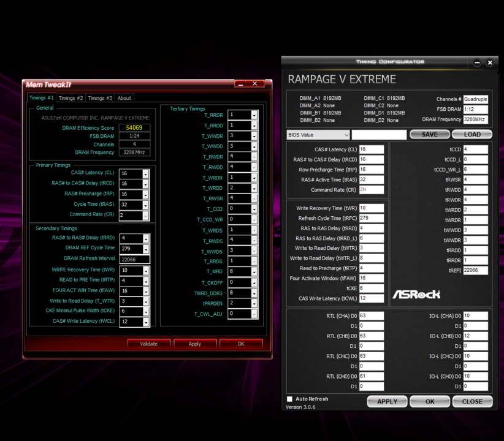
Task: Open CAS# Latency (CL) dropdown in Mem TweakIt
Action: [x=145, y=174]
